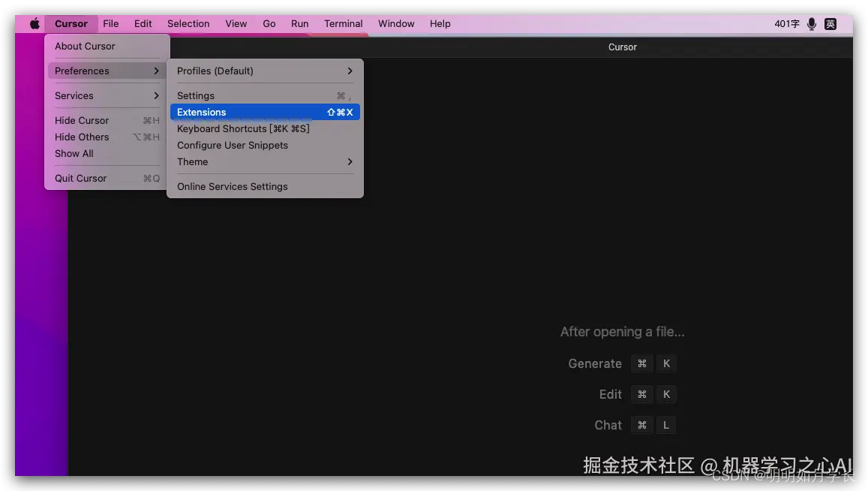Open the Window menu
Viewport: 868px width, 491px height.
396,24
